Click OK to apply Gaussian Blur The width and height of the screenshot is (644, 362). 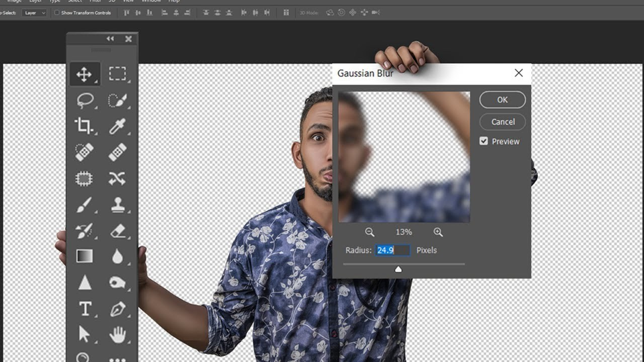click(502, 100)
